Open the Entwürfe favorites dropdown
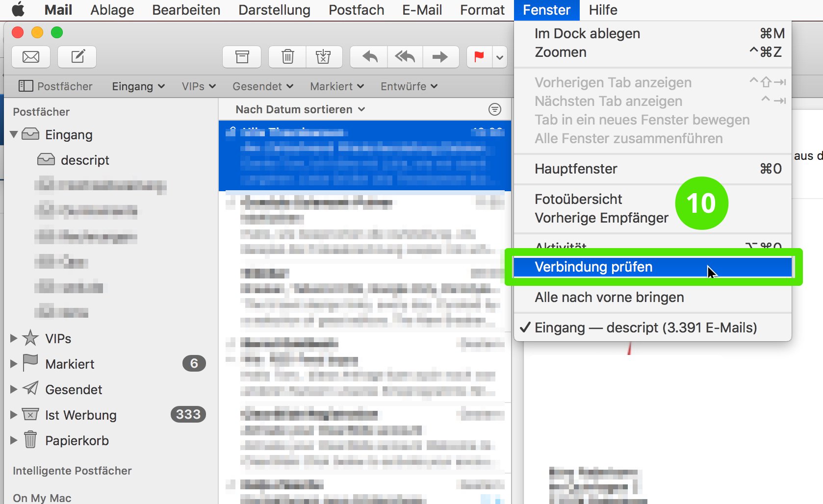The width and height of the screenshot is (823, 504). point(409,86)
